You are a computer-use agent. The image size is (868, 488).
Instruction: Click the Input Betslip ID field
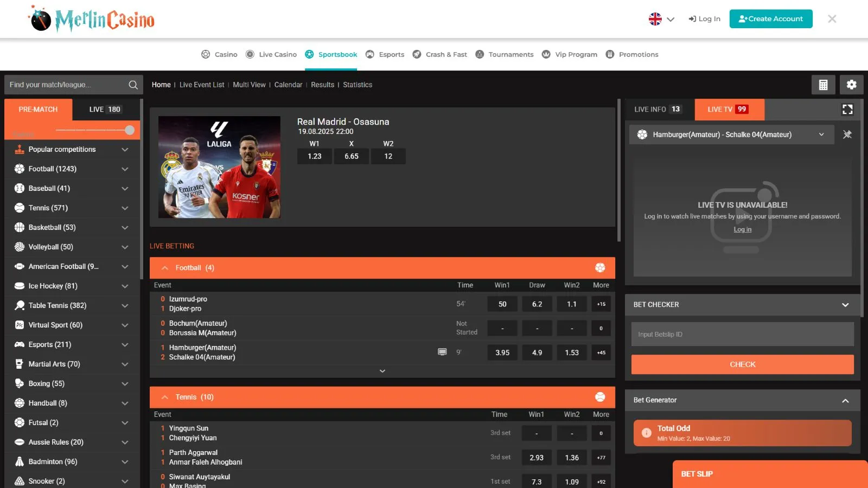point(742,335)
